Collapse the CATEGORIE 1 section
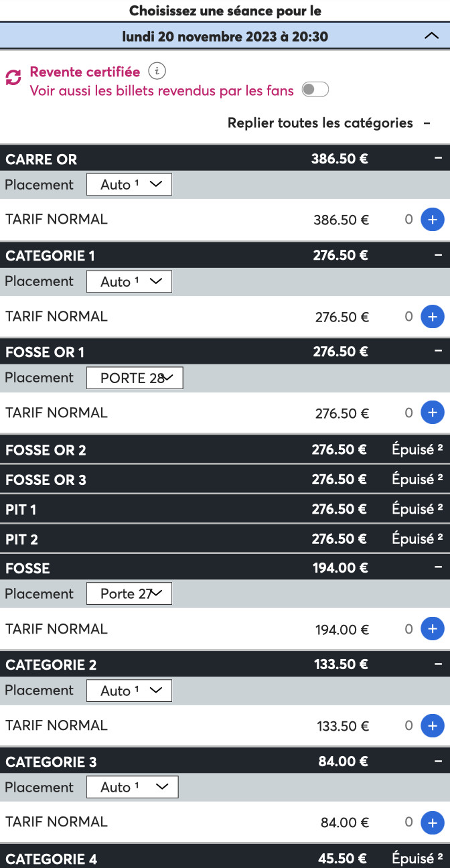This screenshot has width=450, height=868. pos(438,255)
